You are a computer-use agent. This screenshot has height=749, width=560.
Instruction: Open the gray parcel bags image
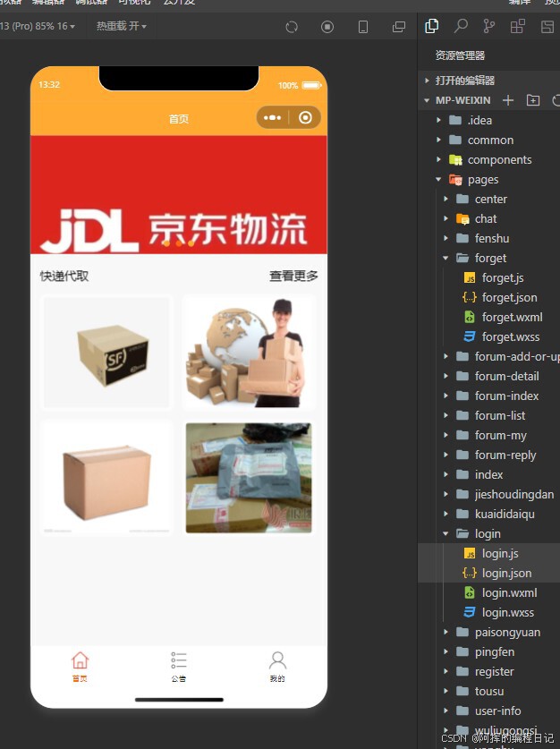tap(249, 478)
